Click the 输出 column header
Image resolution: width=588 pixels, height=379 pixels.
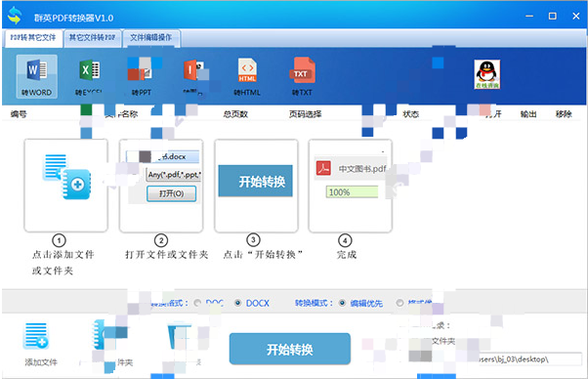click(528, 114)
